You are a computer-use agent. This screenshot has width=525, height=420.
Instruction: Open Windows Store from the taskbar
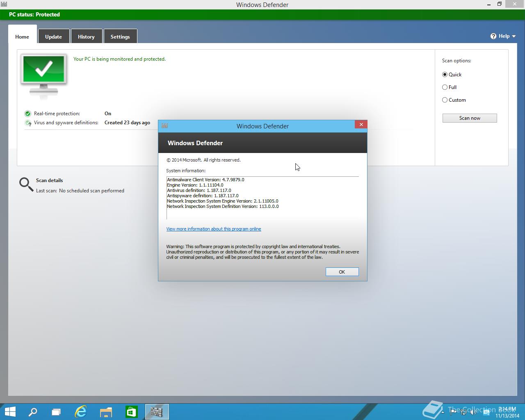coord(131,412)
